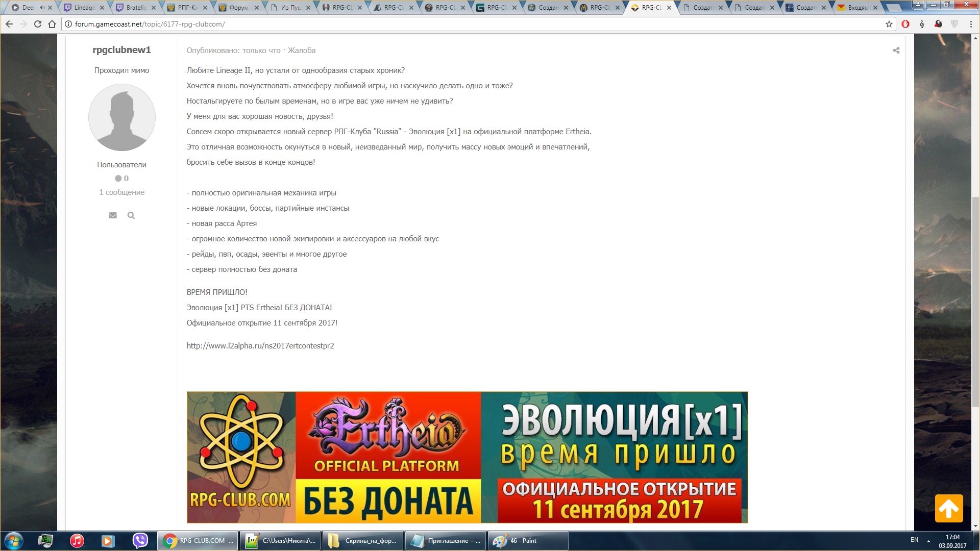
Task: Open the Windows Start menu
Action: pyautogui.click(x=14, y=541)
